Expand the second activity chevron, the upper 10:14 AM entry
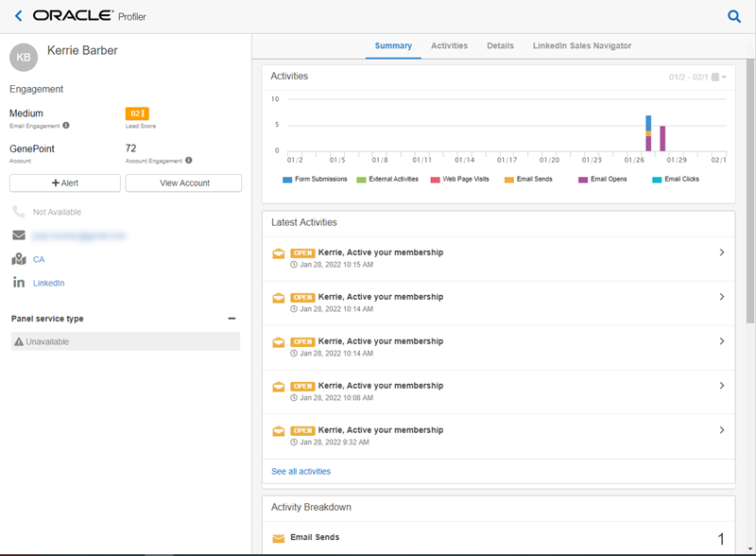This screenshot has width=756, height=556. [722, 297]
